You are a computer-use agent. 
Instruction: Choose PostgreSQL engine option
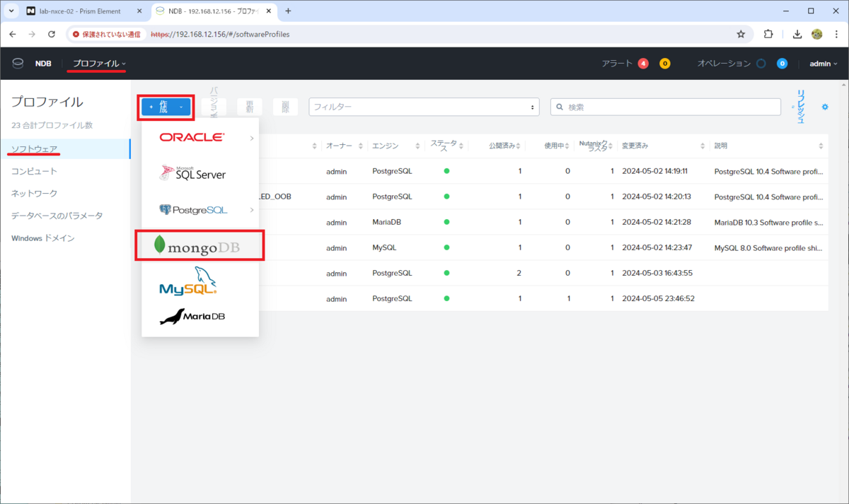point(193,209)
